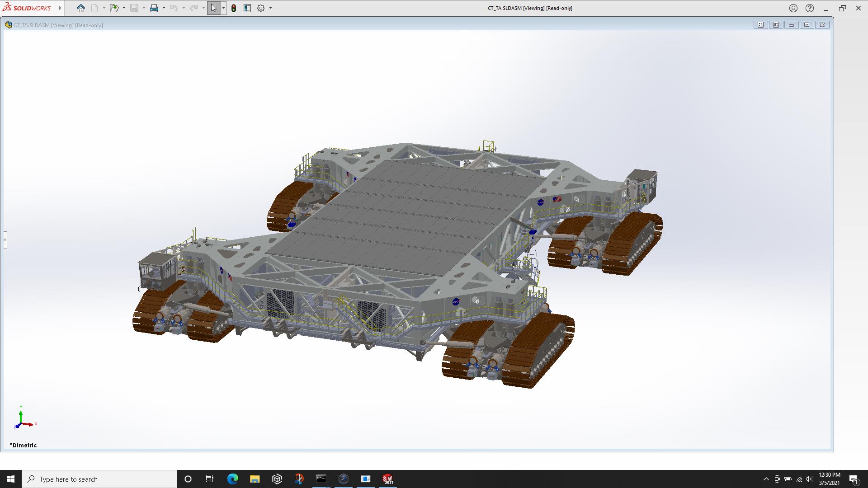Click the Rebuild traffic light icon
The width and height of the screenshot is (868, 488).
point(234,8)
